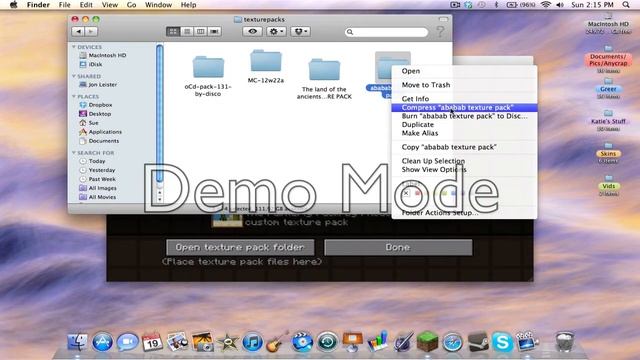Open iCal calendar in the Dock
Viewport: 640px width, 360px height.
point(152,342)
